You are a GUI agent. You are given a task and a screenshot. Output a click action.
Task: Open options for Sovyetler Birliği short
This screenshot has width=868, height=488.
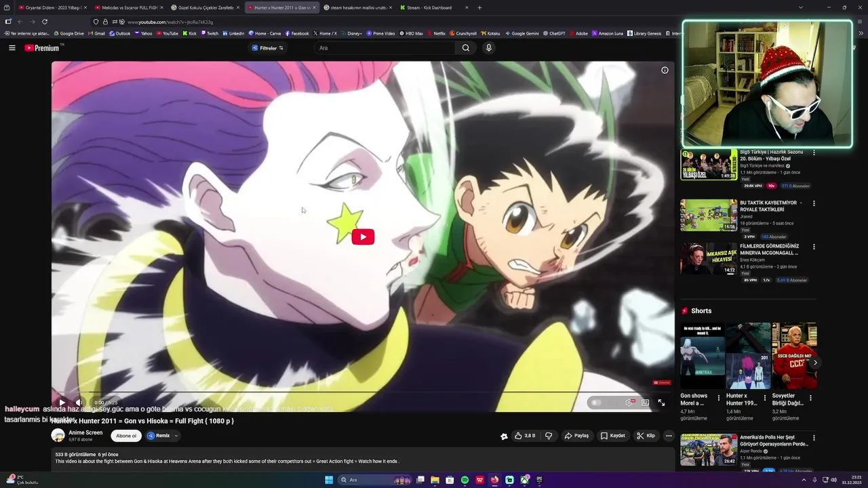[810, 398]
